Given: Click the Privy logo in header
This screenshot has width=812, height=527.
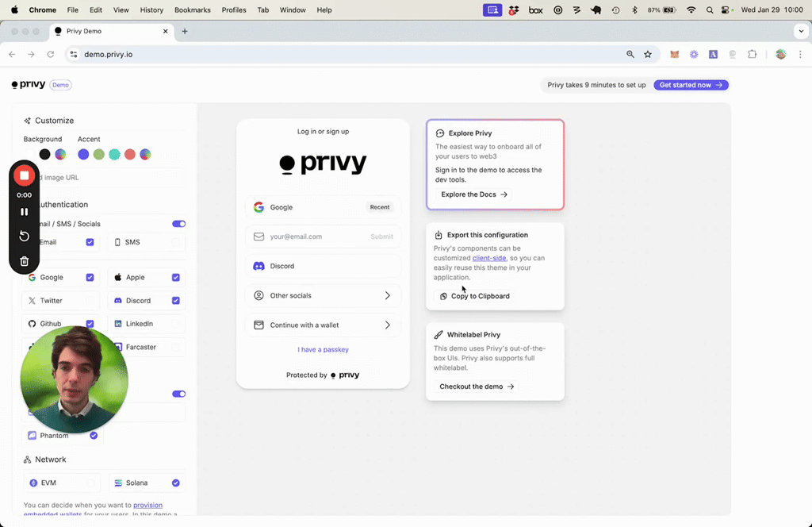Looking at the screenshot, I should pyautogui.click(x=29, y=84).
